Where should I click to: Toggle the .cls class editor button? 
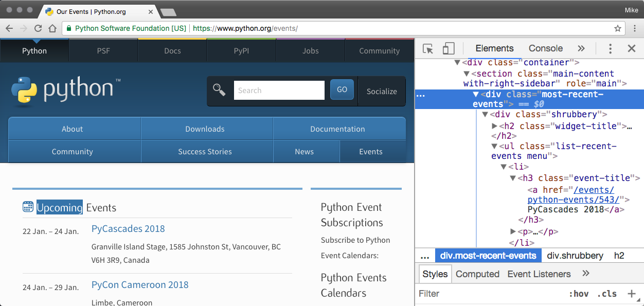point(607,294)
